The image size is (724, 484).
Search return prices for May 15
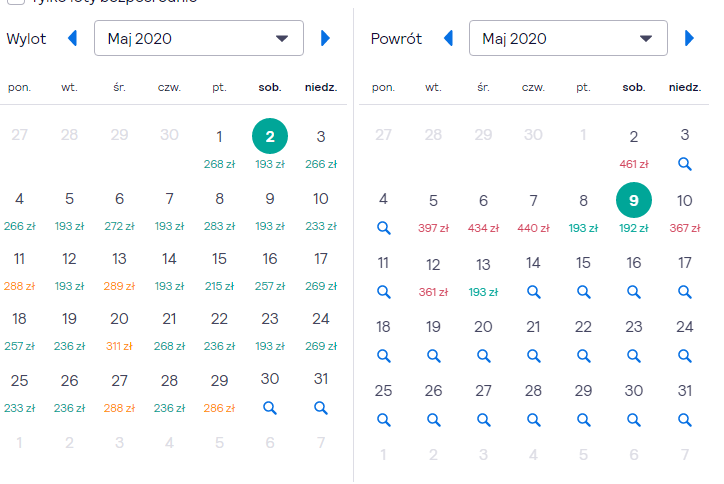pyautogui.click(x=584, y=292)
